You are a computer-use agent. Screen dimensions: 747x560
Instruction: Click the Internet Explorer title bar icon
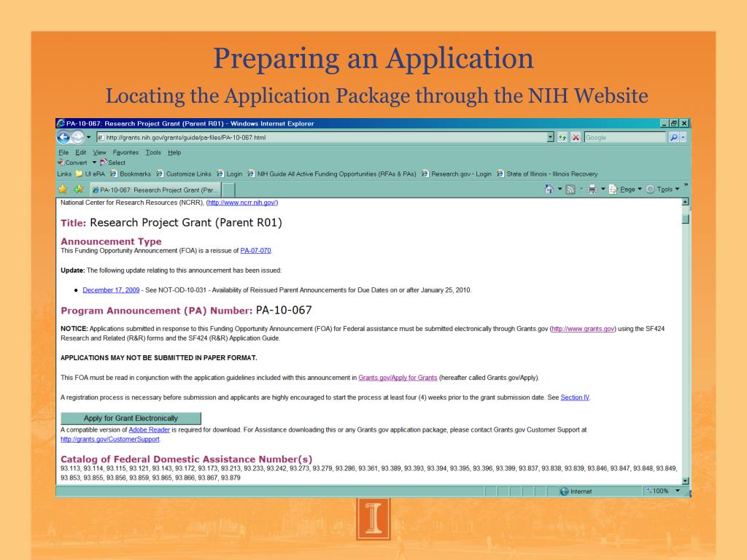click(x=61, y=123)
